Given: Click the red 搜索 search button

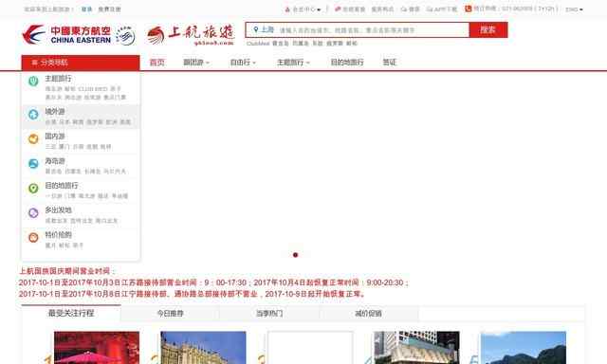Looking at the screenshot, I should tap(488, 29).
